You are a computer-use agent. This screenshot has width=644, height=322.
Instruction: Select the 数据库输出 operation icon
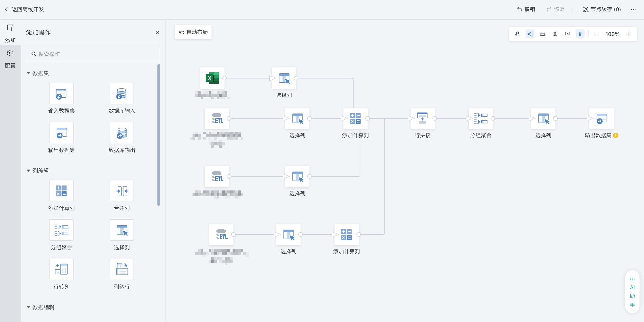[122, 133]
